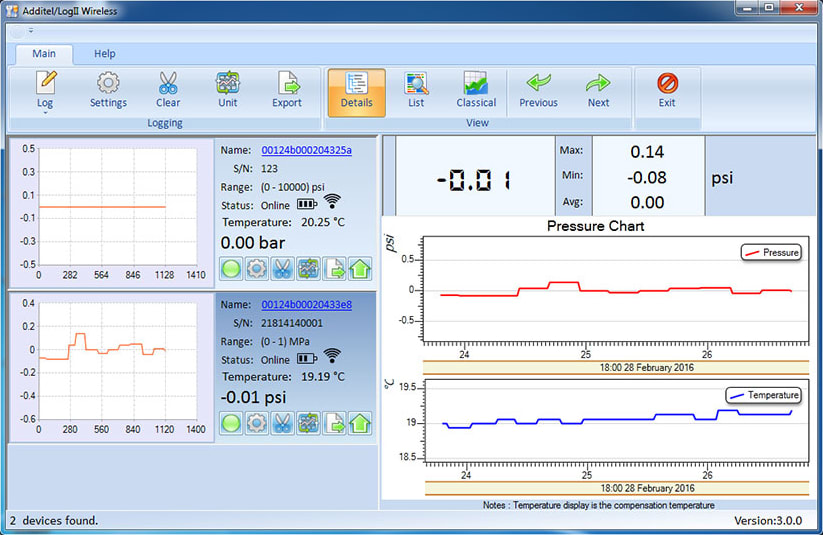Click the Temperature 20.25 °C value

tap(323, 222)
